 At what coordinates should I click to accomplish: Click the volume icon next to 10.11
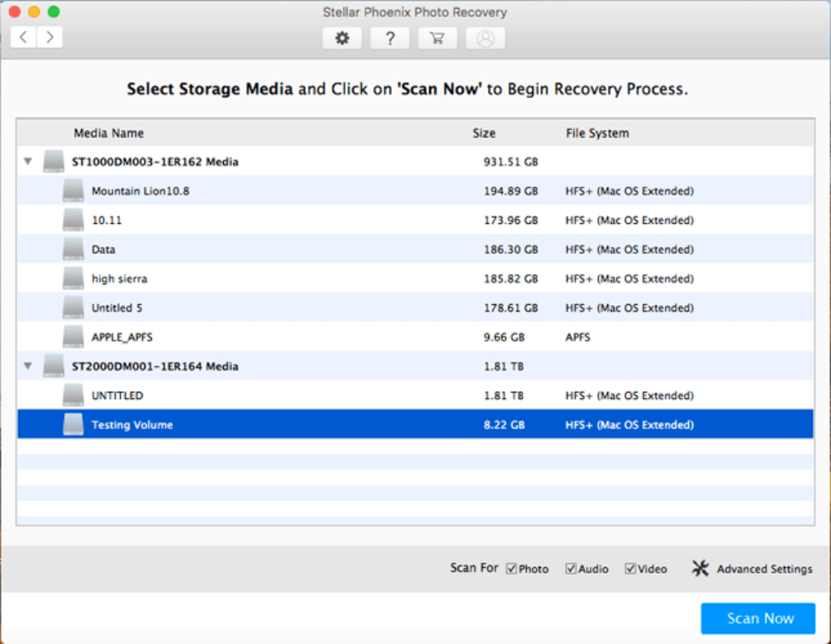tap(73, 220)
